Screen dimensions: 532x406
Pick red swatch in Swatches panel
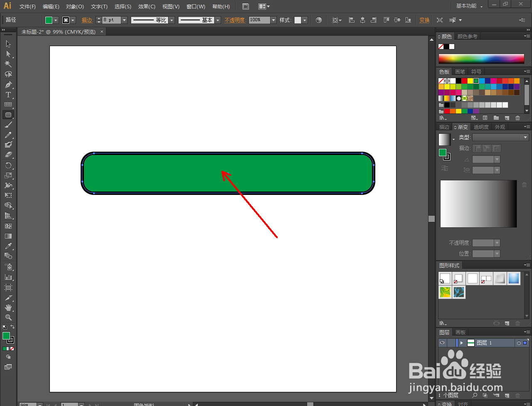point(464,81)
